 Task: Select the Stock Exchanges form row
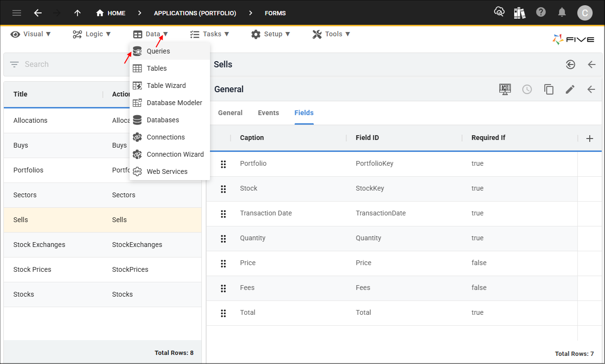coord(39,245)
